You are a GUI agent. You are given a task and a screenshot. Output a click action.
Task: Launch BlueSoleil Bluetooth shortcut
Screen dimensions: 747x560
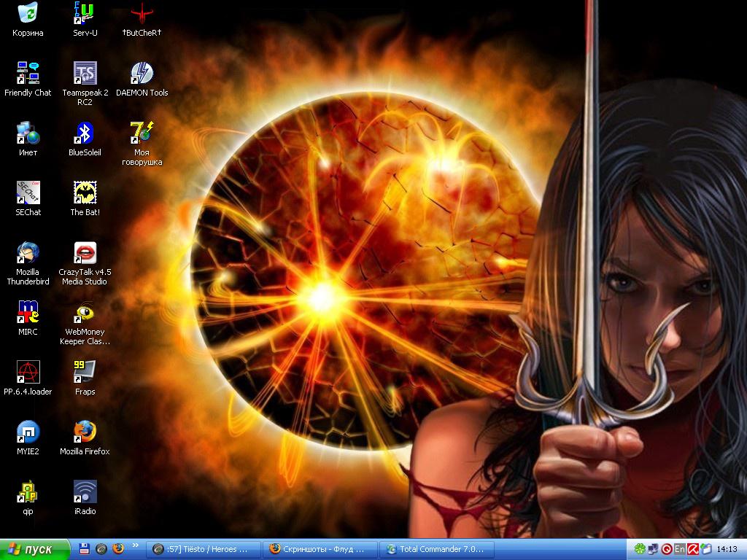pyautogui.click(x=85, y=139)
